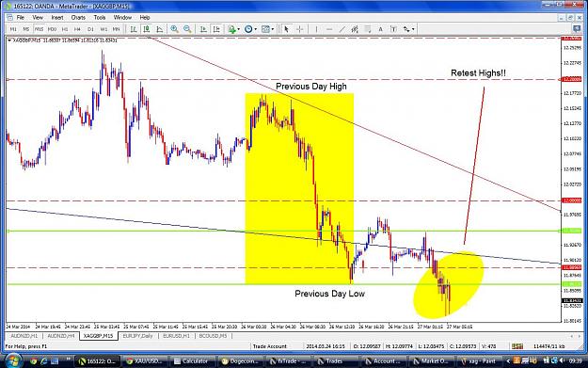The height and width of the screenshot is (368, 588).
Task: Click the Arrows objects icon
Action: [406, 29]
